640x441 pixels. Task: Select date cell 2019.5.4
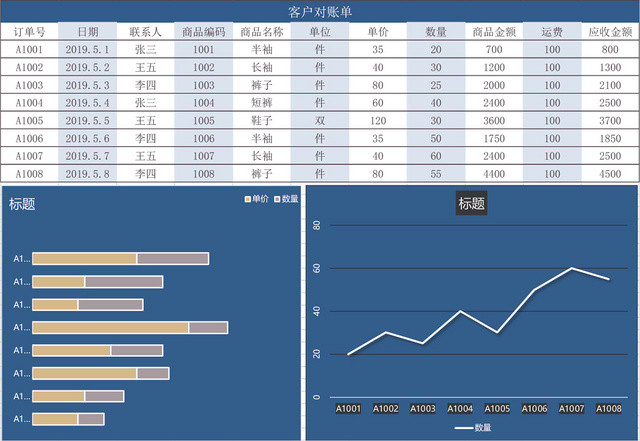tap(88, 103)
